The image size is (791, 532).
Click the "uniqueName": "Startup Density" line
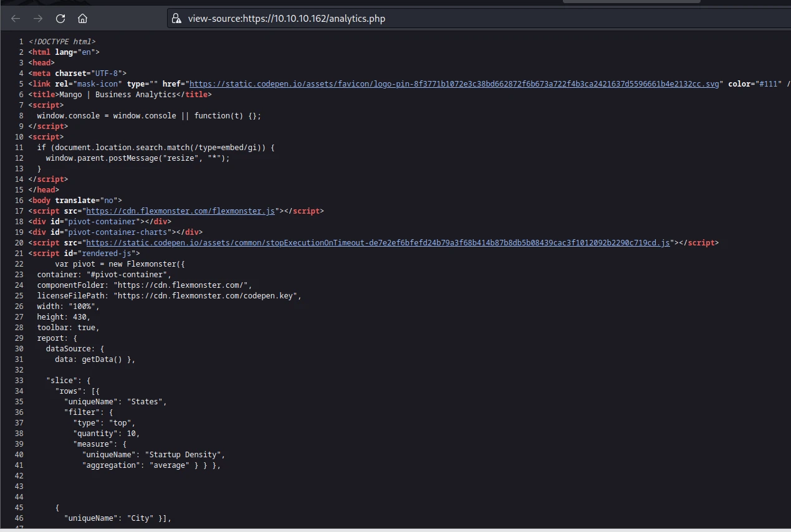coord(153,454)
